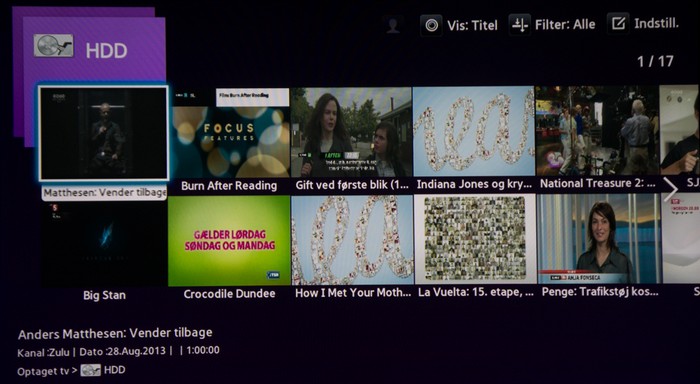Click the circular Vis view-mode icon

[431, 25]
